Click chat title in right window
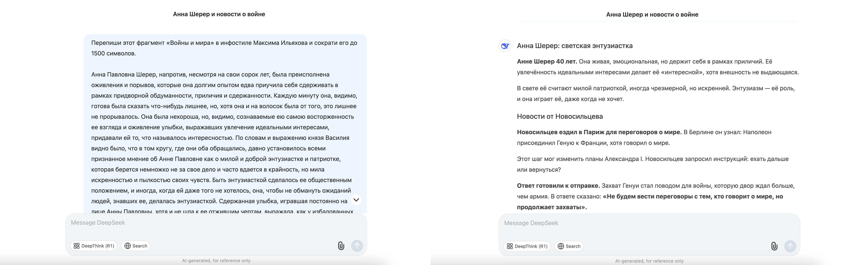Image resolution: width=868 pixels, height=265 pixels. (652, 15)
